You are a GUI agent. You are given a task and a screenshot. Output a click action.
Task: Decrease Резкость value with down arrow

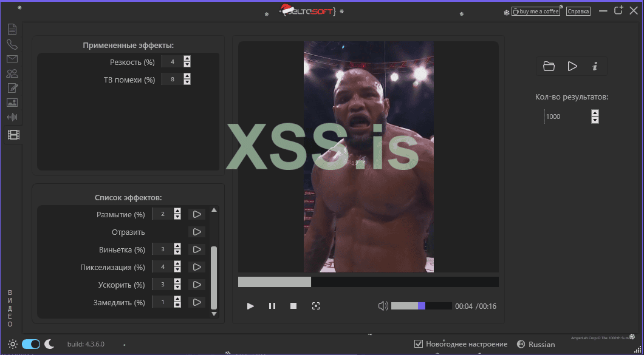[187, 64]
